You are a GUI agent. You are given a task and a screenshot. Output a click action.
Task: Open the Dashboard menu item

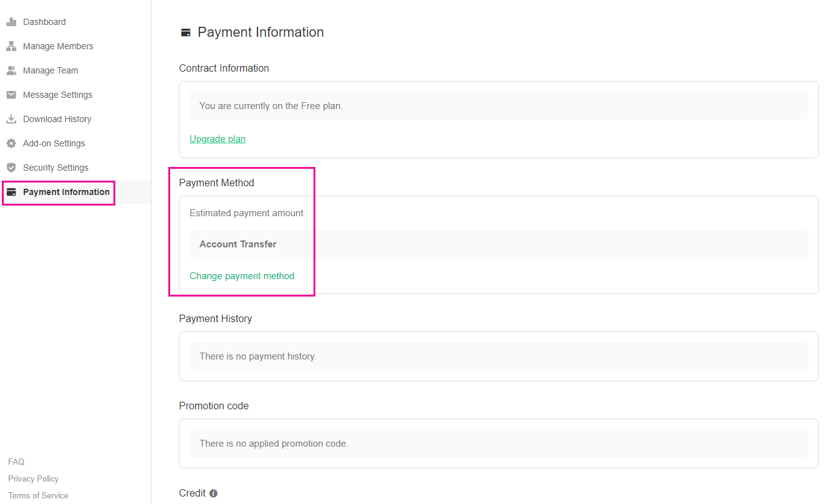(x=44, y=22)
